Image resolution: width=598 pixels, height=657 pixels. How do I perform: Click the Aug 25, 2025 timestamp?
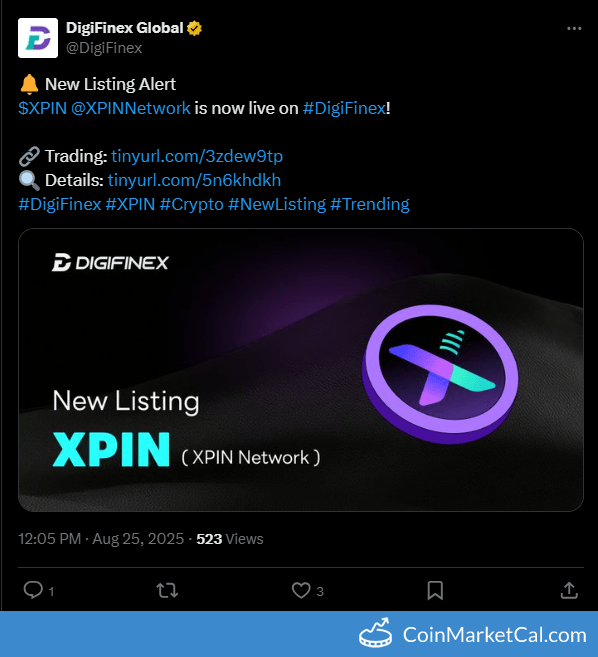tap(138, 539)
